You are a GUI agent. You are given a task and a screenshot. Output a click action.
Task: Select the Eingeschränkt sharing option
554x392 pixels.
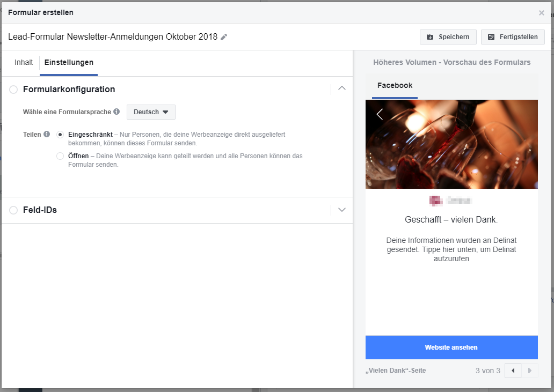pyautogui.click(x=60, y=135)
